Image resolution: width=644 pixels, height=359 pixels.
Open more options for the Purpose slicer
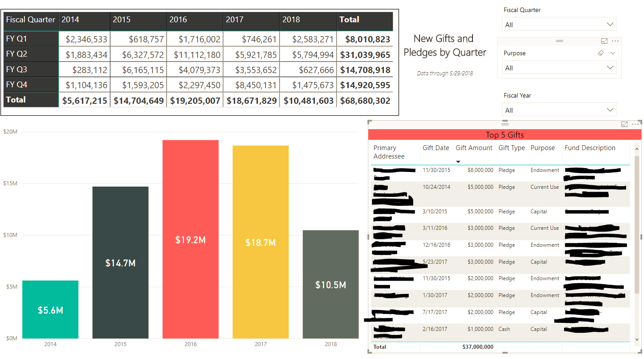(615, 41)
